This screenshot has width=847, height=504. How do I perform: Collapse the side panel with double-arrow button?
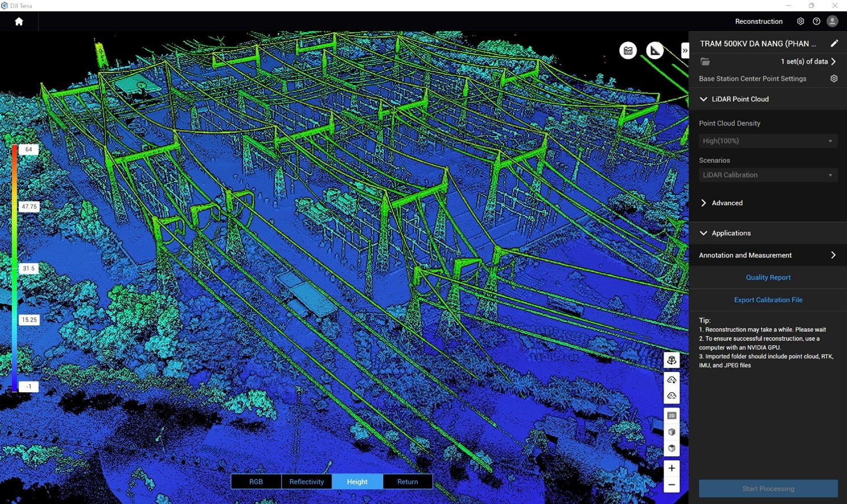[685, 51]
